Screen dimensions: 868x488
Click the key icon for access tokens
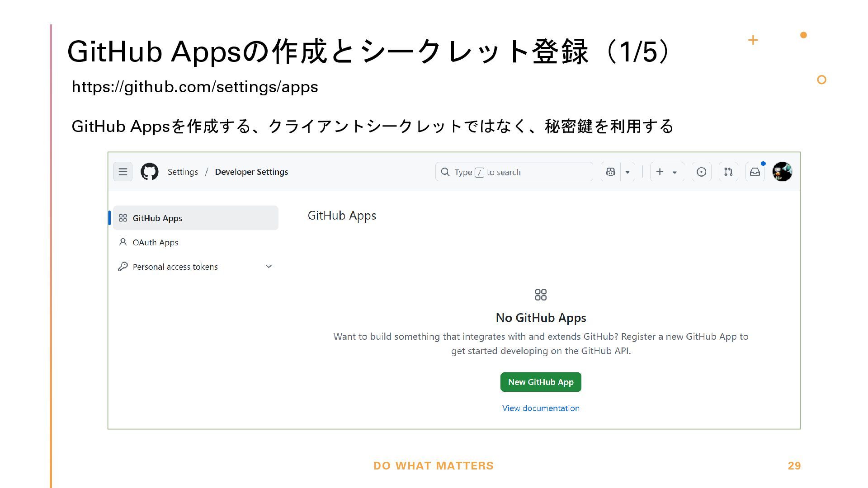coord(123,267)
